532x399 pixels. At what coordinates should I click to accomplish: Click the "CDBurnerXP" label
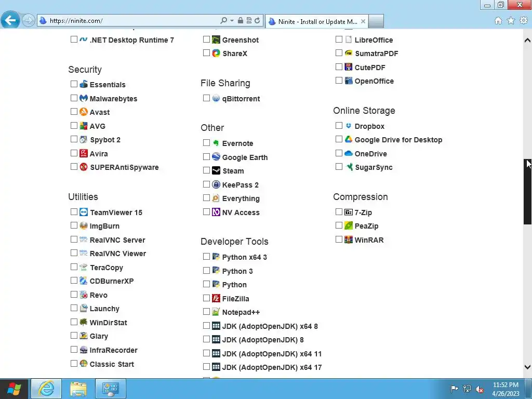tap(112, 281)
